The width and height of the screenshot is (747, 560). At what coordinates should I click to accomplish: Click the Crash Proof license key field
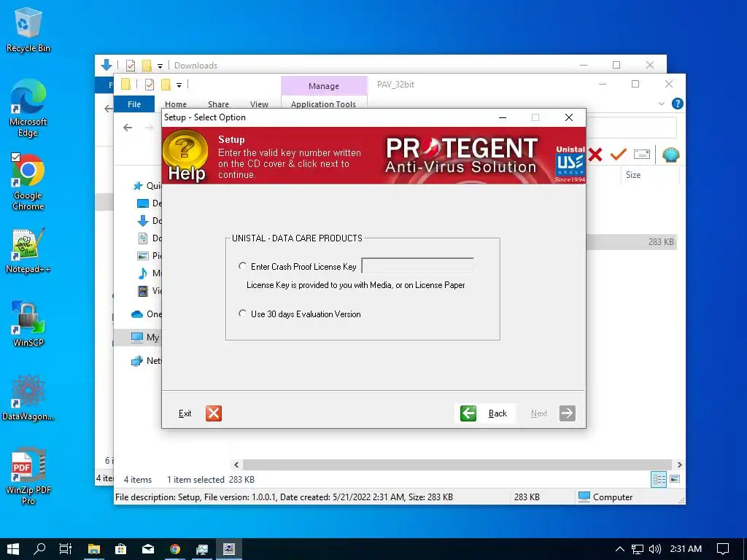[x=417, y=265]
